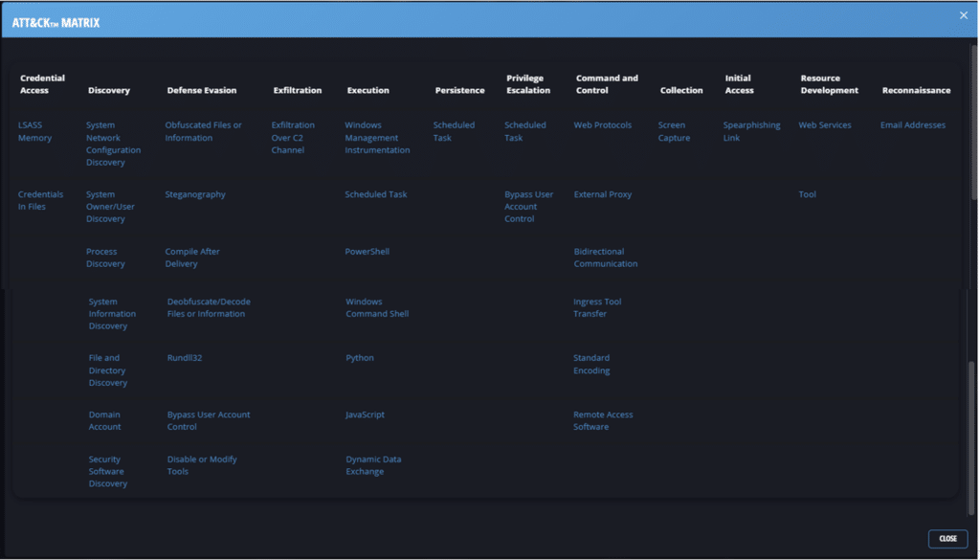The width and height of the screenshot is (980, 560).
Task: Open the Dynamic Data Exchange technique
Action: (373, 465)
